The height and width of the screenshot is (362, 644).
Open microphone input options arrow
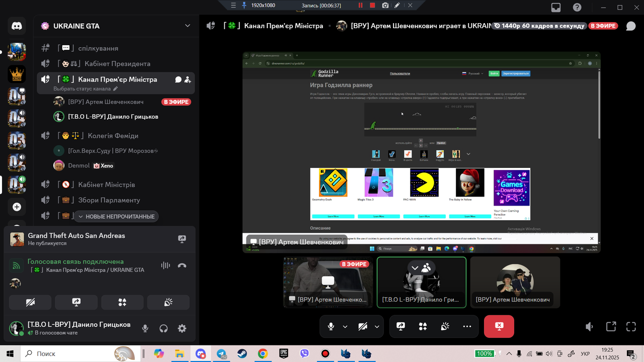point(345,326)
